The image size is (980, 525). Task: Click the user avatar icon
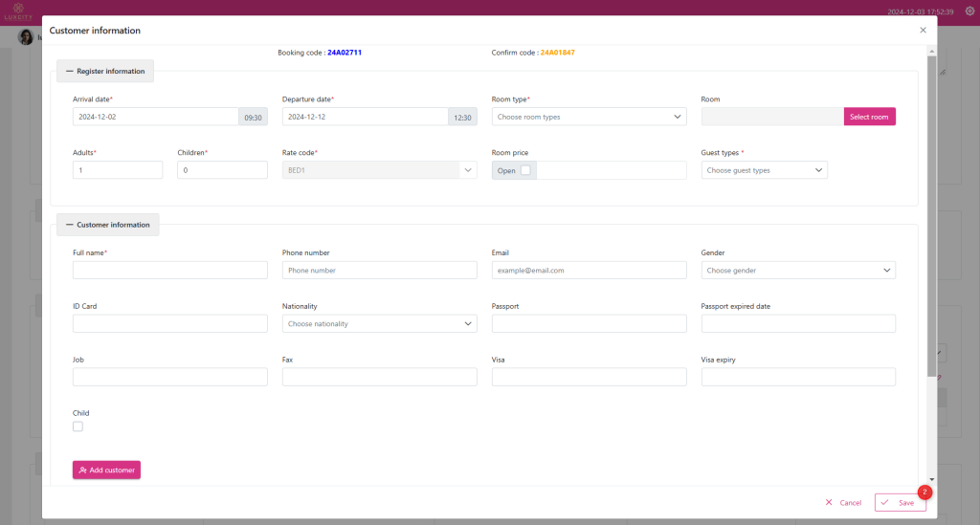click(x=26, y=37)
